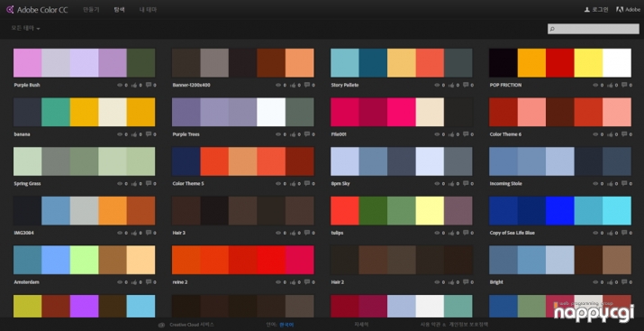Open the language selector in the footer
The width and height of the screenshot is (644, 331).
tap(286, 325)
